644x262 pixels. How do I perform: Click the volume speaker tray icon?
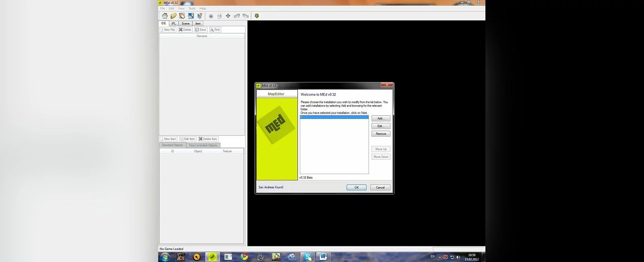458,257
